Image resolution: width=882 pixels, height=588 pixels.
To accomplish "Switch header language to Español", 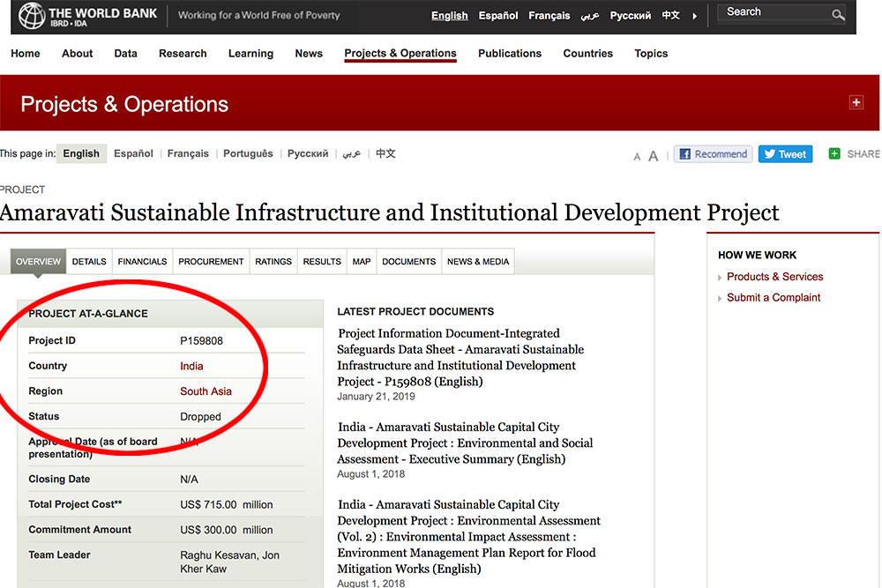I will pyautogui.click(x=497, y=16).
